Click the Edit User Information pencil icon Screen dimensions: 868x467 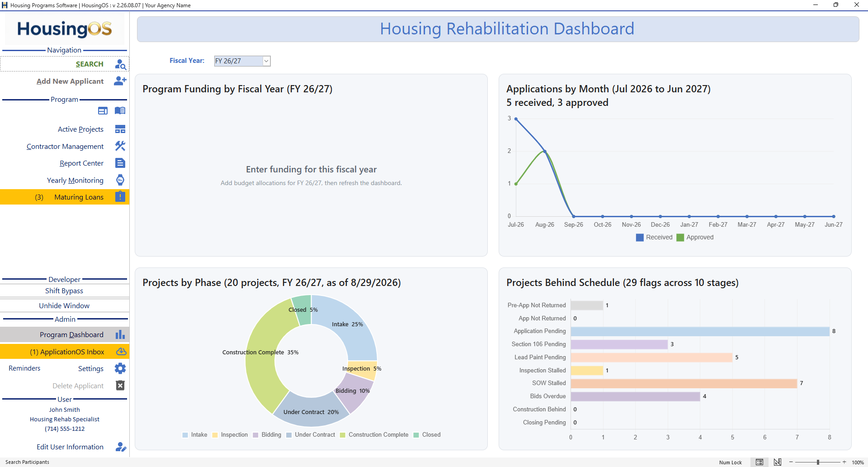pos(121,447)
